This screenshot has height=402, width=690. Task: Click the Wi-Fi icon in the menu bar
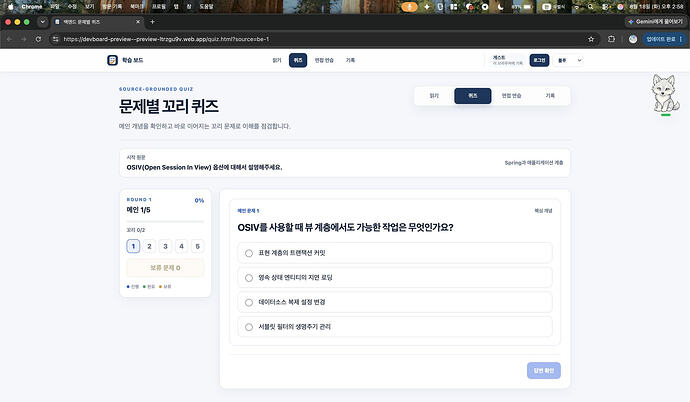[x=576, y=7]
